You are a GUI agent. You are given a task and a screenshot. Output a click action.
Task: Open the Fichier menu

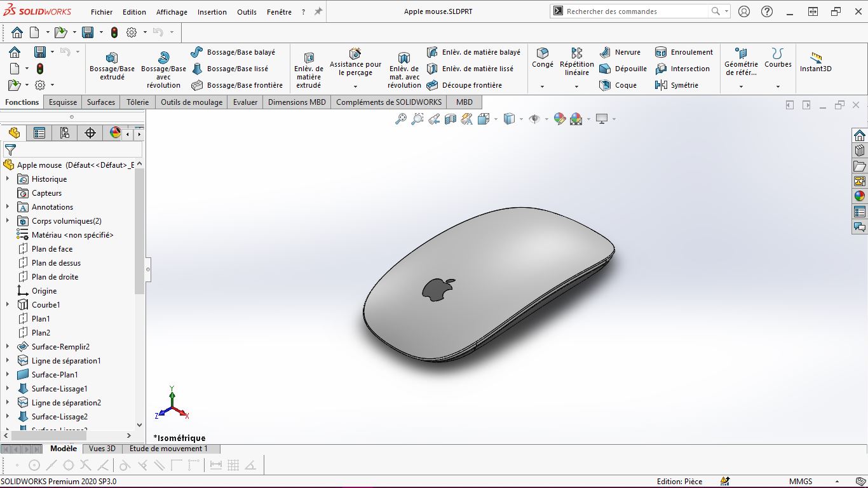click(102, 12)
